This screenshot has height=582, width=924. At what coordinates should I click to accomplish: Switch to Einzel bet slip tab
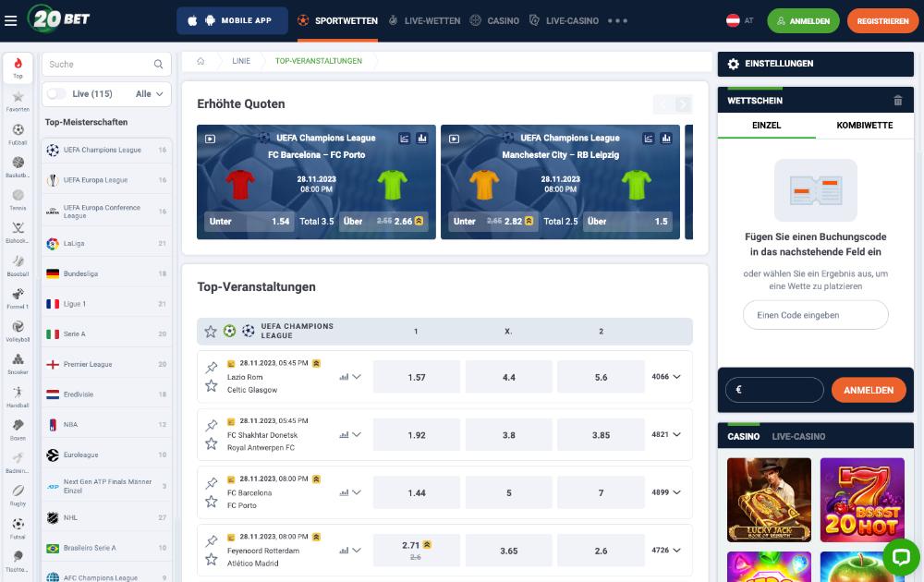pos(767,126)
